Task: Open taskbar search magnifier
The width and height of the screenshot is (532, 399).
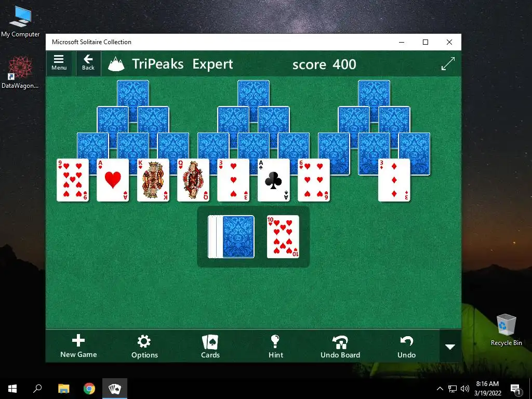Action: pyautogui.click(x=37, y=389)
